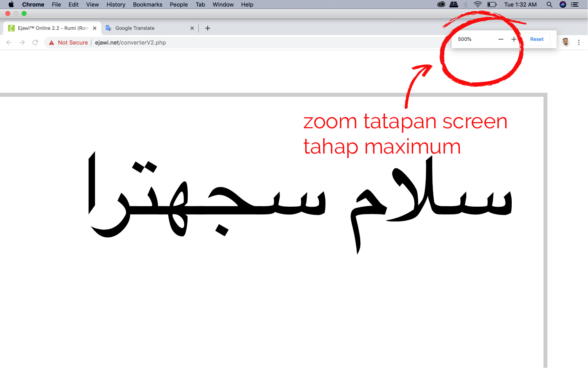The height and width of the screenshot is (368, 588).
Task: Switch to the Ejawi Online 2.2 tab
Action: click(x=53, y=28)
